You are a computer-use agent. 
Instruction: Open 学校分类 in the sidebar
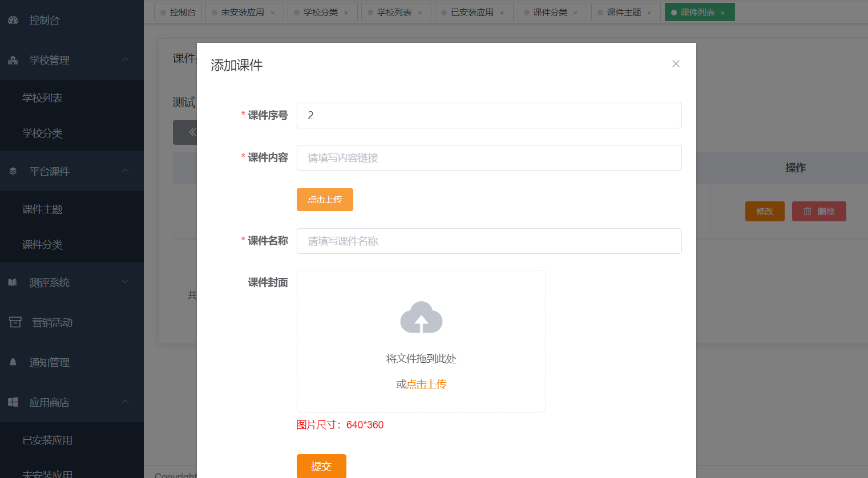pyautogui.click(x=72, y=133)
